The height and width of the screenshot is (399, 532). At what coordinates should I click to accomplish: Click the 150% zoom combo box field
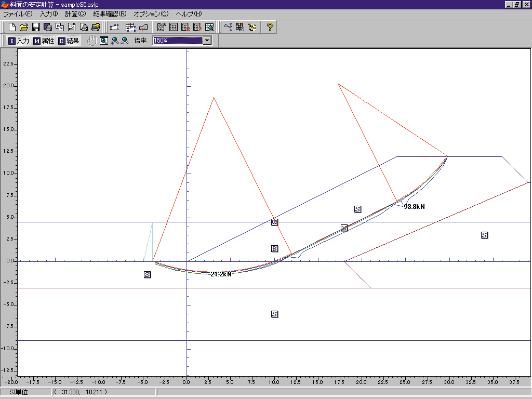178,41
